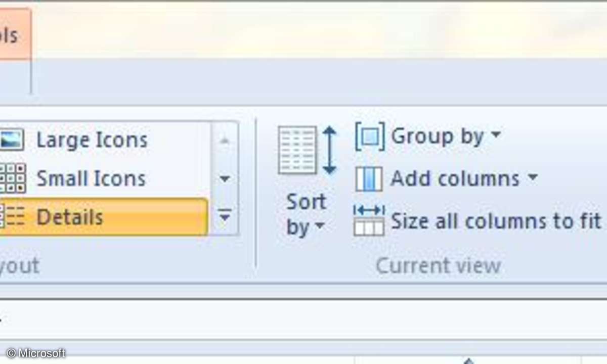This screenshot has height=364, width=607.
Task: Click the Add columns icon
Action: 369,178
